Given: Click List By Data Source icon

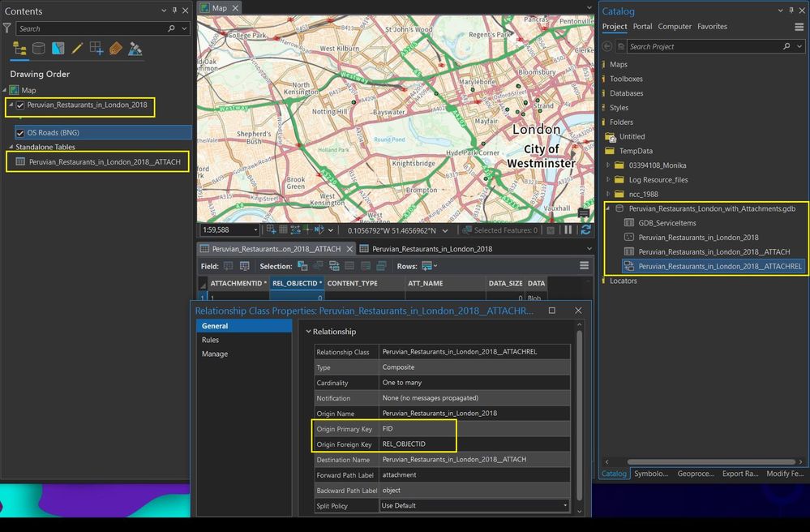Looking at the screenshot, I should (39, 49).
